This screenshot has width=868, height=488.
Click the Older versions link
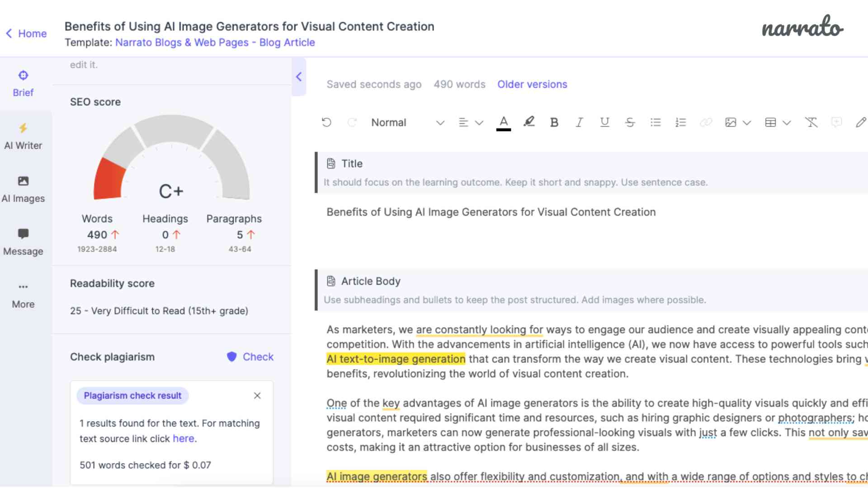pyautogui.click(x=533, y=84)
